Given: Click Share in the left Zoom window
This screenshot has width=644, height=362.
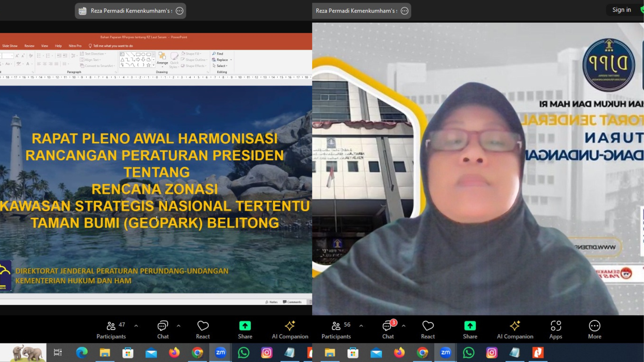Looking at the screenshot, I should pos(245,330).
